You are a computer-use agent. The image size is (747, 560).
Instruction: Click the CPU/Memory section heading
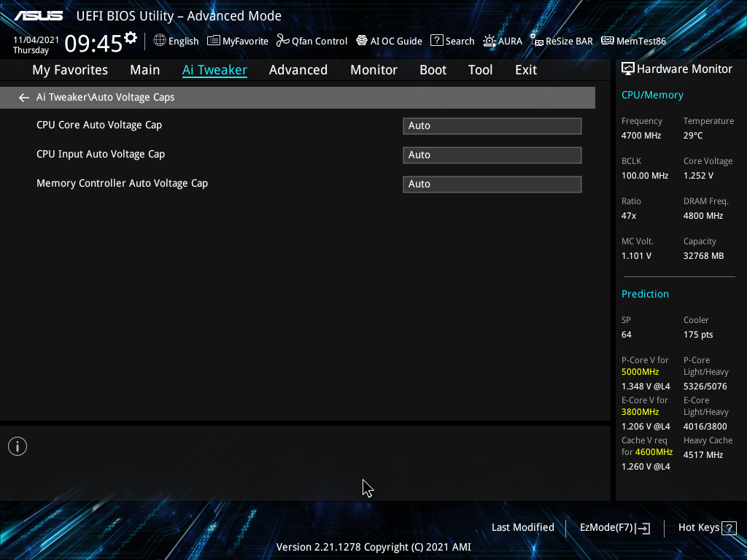[x=652, y=95]
